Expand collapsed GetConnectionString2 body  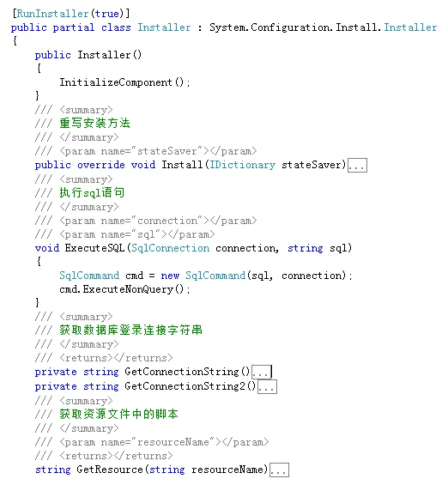[x=267, y=386]
